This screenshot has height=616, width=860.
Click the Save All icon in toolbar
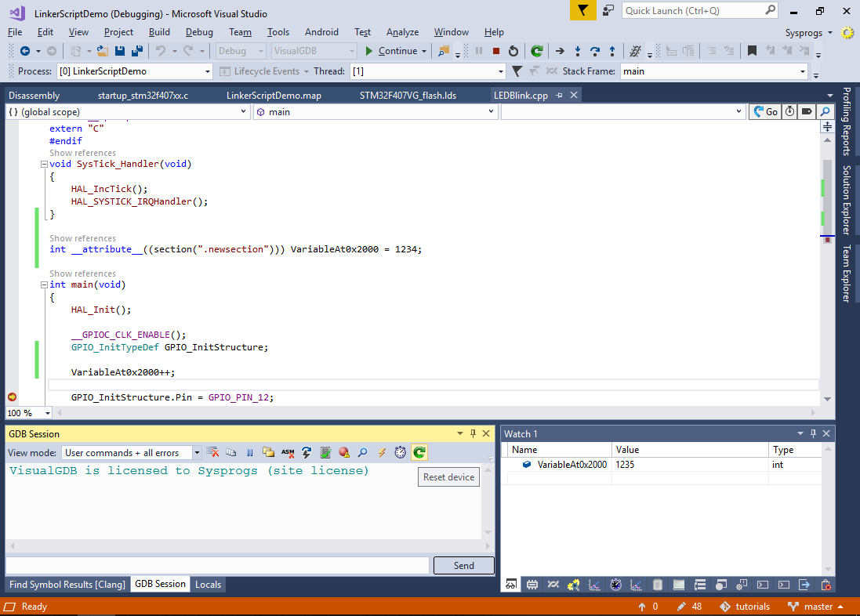point(136,51)
